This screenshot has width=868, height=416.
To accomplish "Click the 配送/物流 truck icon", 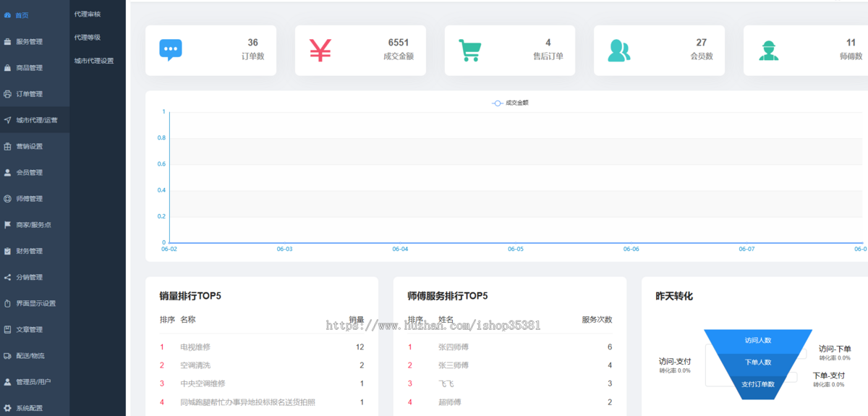I will coord(8,355).
